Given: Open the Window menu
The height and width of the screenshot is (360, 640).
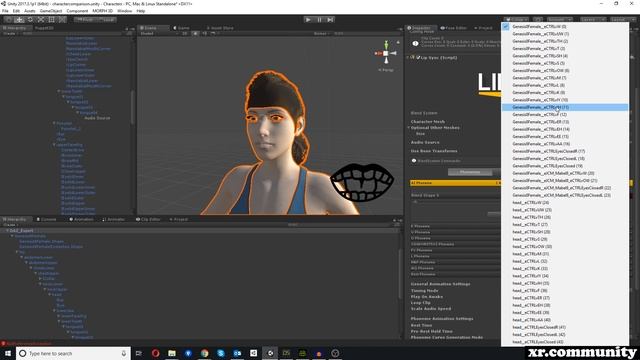Looking at the screenshot, I should 124,11.
